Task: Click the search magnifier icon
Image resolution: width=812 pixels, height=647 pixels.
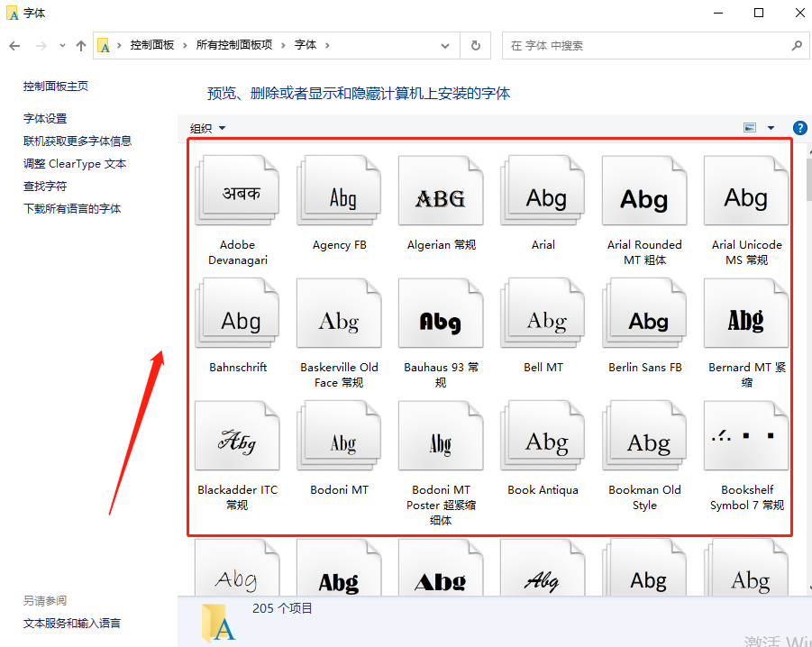Action: 794,45
